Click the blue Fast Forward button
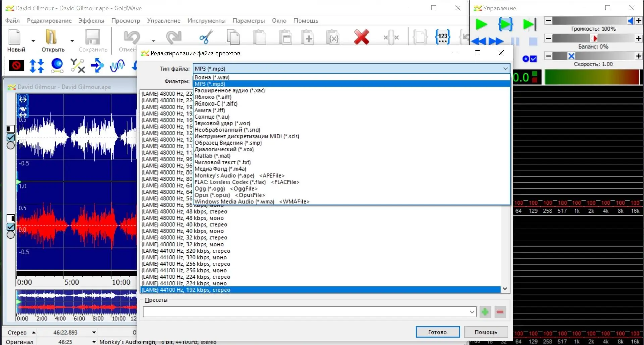Image resolution: width=644 pixels, height=345 pixels. tap(496, 41)
